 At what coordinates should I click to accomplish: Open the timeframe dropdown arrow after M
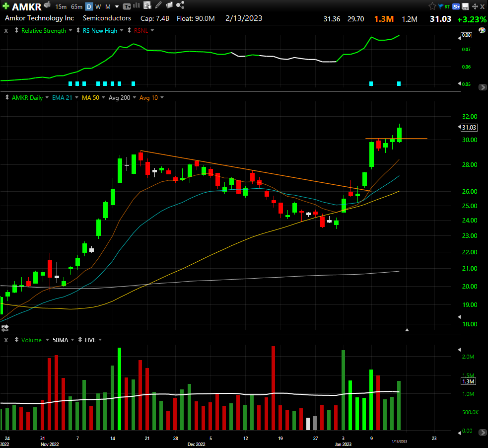click(x=117, y=6)
